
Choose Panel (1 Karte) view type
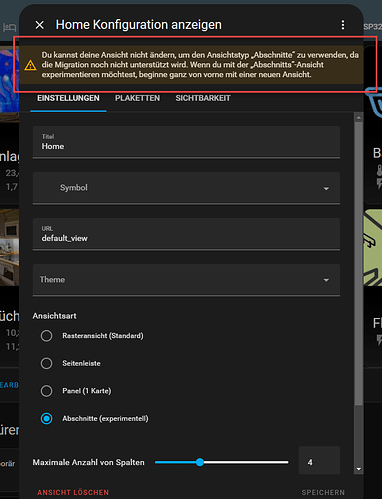46,391
